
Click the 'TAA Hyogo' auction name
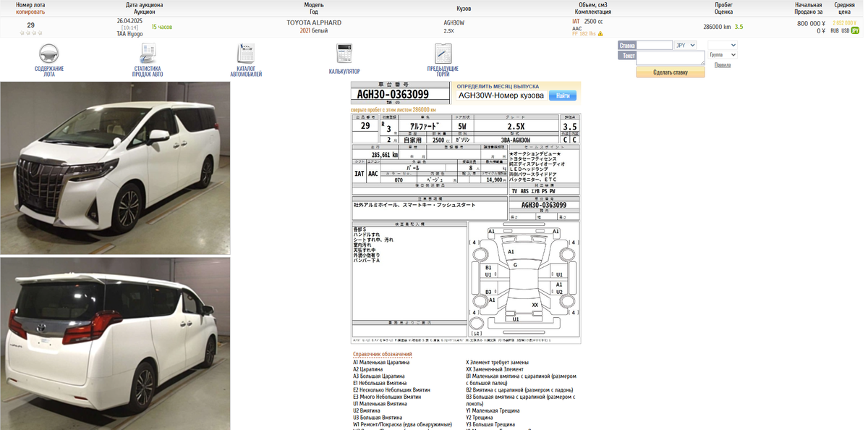pyautogui.click(x=130, y=34)
